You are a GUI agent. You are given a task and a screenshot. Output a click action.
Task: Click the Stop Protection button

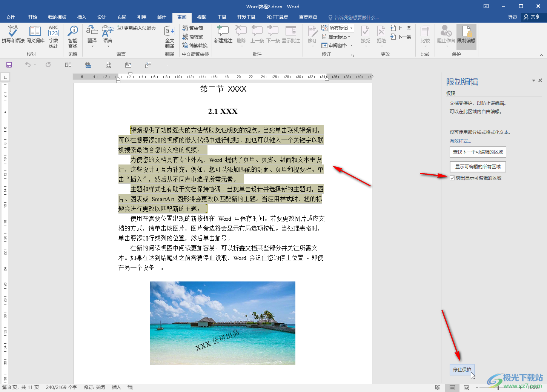(462, 370)
